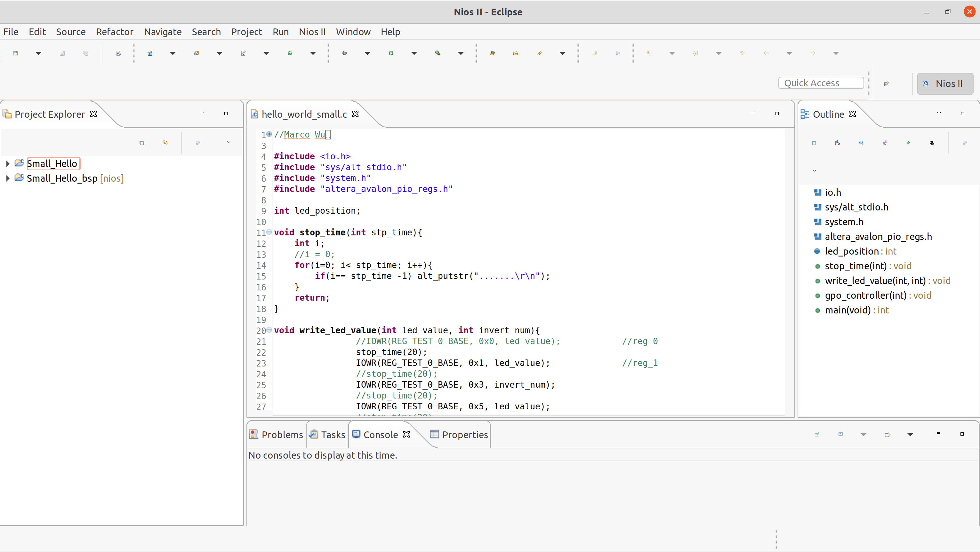The height and width of the screenshot is (552, 980).
Task: Expand the Small_Hello_bsp project node
Action: point(7,178)
